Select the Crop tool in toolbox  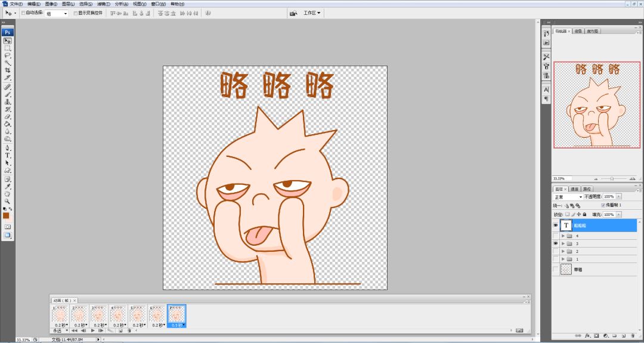[x=8, y=70]
